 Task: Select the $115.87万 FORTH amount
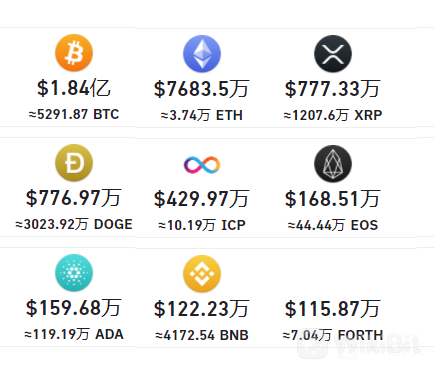click(332, 309)
